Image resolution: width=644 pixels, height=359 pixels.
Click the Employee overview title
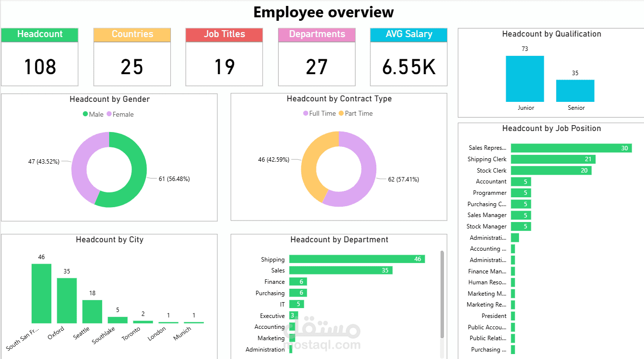pyautogui.click(x=323, y=12)
